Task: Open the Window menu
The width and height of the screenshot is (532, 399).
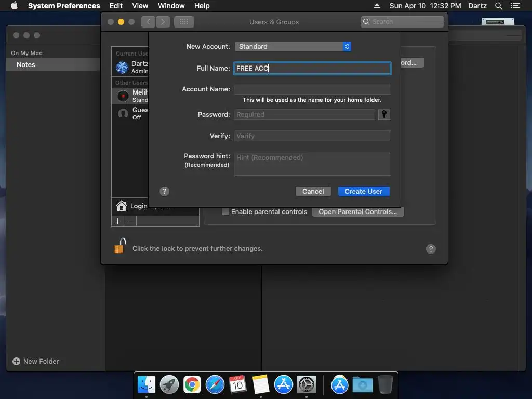Action: [x=171, y=6]
